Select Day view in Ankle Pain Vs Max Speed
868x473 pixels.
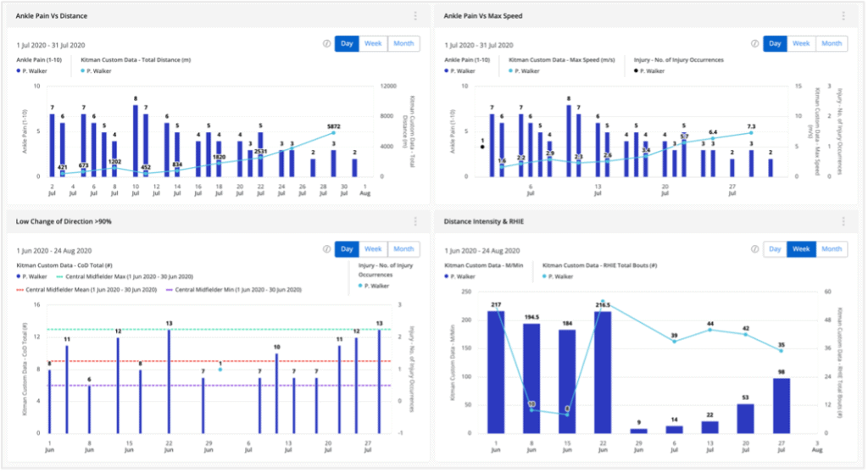click(775, 44)
